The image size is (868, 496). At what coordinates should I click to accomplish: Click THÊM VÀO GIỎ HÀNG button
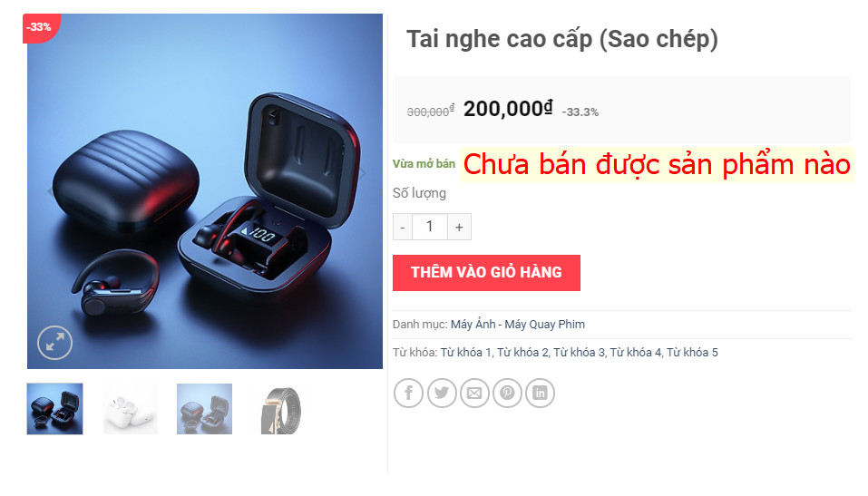point(486,273)
